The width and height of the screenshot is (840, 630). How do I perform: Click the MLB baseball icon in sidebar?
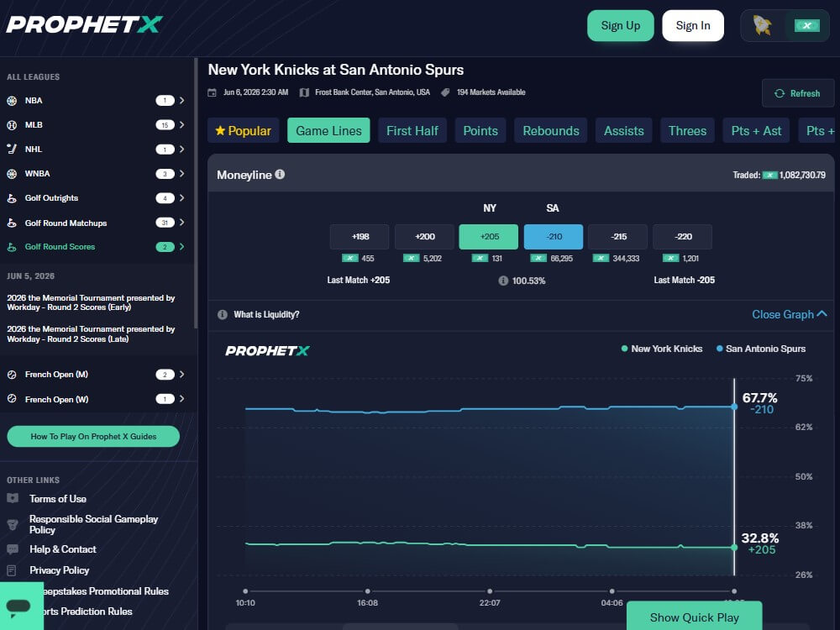[x=12, y=125]
